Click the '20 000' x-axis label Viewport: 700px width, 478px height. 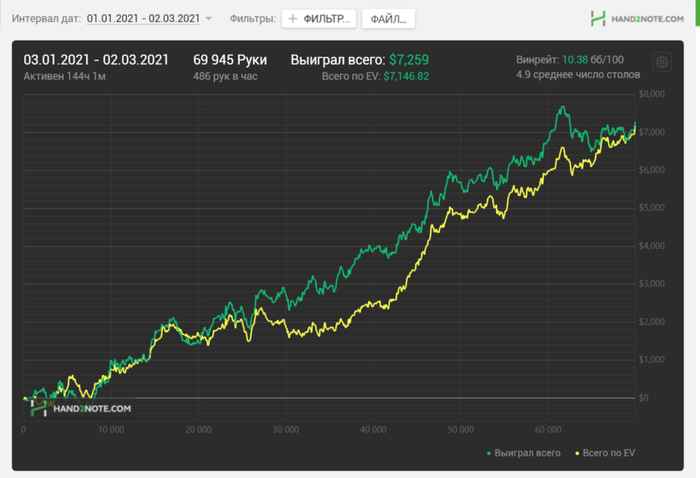198,430
